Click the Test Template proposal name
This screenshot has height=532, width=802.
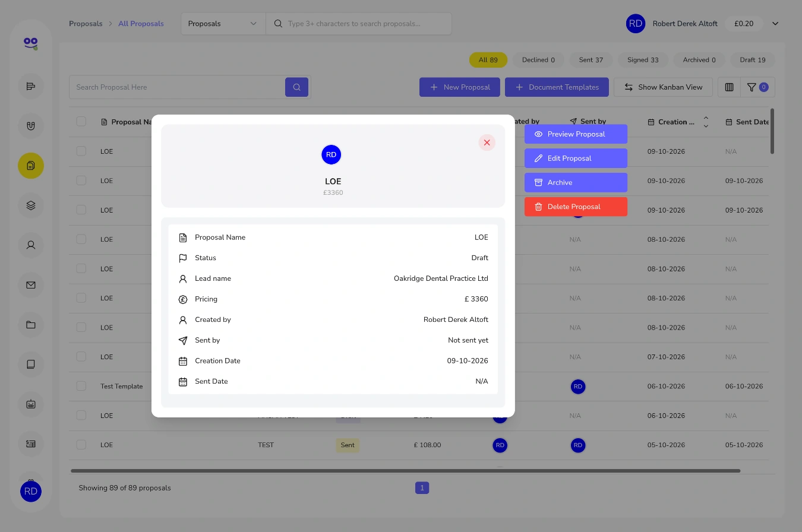[122, 386]
